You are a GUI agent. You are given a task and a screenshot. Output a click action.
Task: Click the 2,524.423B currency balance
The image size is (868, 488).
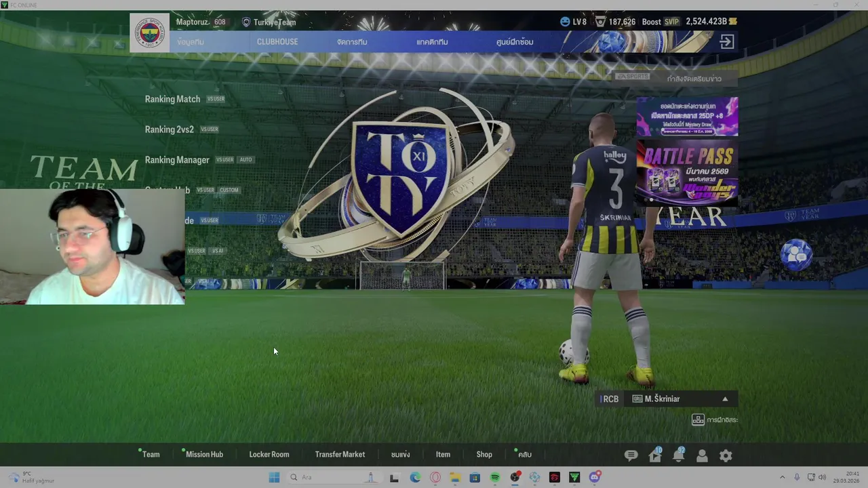[706, 22]
